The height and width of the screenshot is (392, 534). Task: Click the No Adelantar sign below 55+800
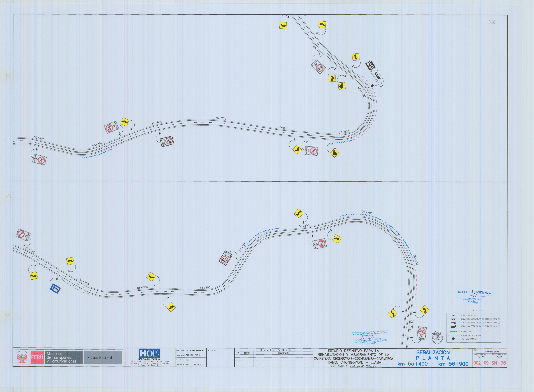point(311,151)
